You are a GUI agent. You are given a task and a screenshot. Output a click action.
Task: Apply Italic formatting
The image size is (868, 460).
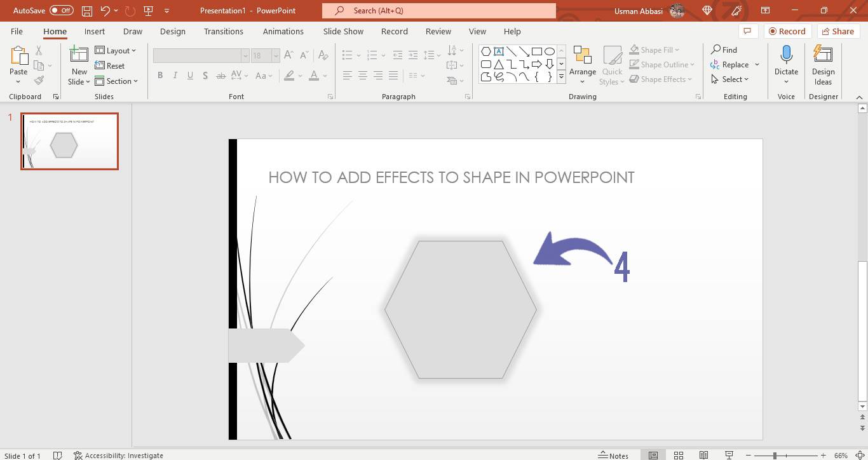[175, 76]
